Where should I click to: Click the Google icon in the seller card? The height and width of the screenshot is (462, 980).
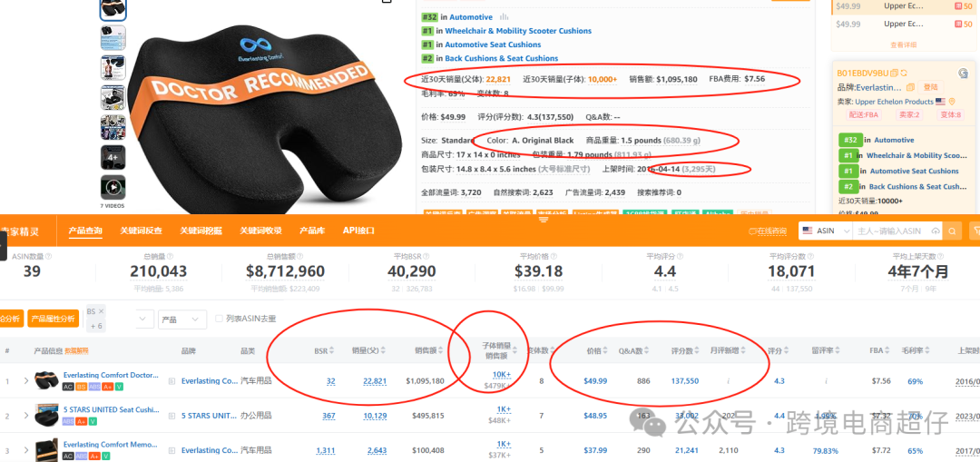963,74
